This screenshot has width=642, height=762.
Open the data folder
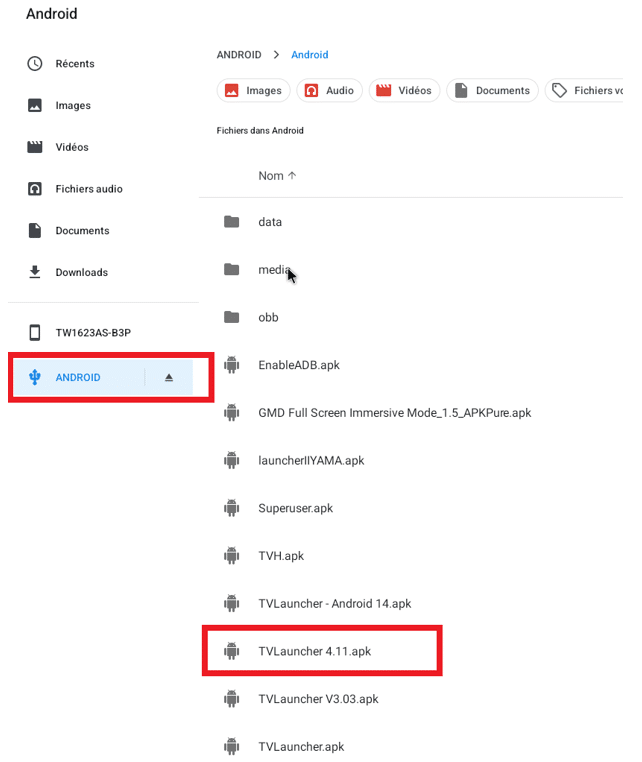click(270, 222)
